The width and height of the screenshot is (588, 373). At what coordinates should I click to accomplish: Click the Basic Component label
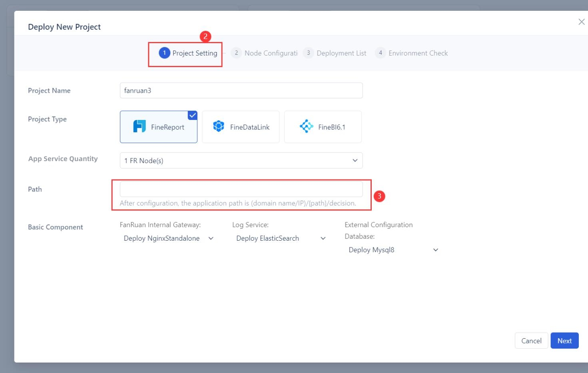tap(56, 227)
